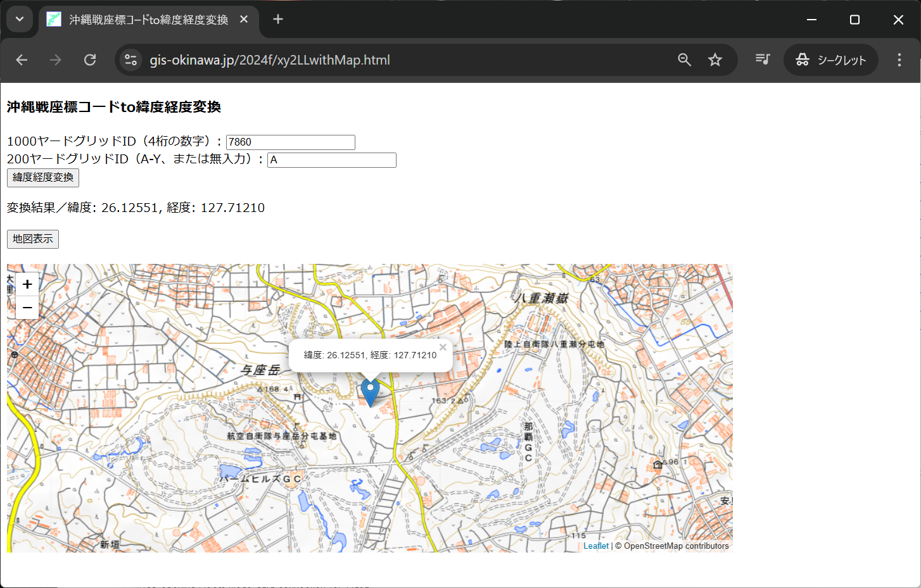Open the media control icon in toolbar
The image size is (921, 588).
point(763,59)
